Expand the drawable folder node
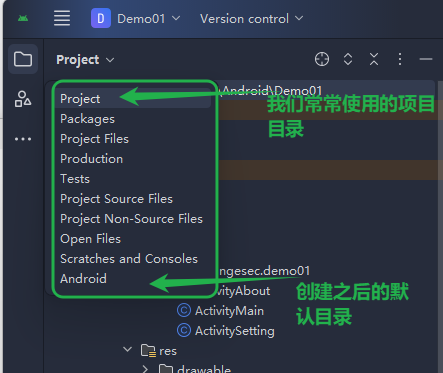This screenshot has height=373, width=443. [145, 369]
